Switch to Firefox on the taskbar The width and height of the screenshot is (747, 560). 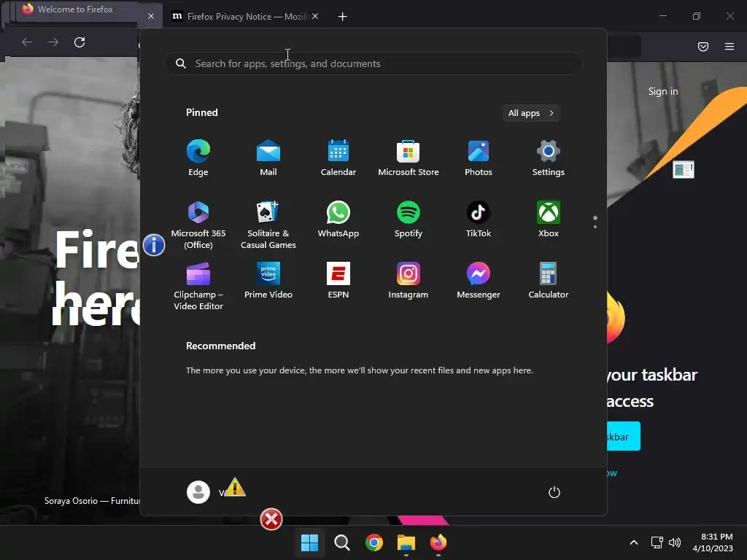(x=438, y=542)
